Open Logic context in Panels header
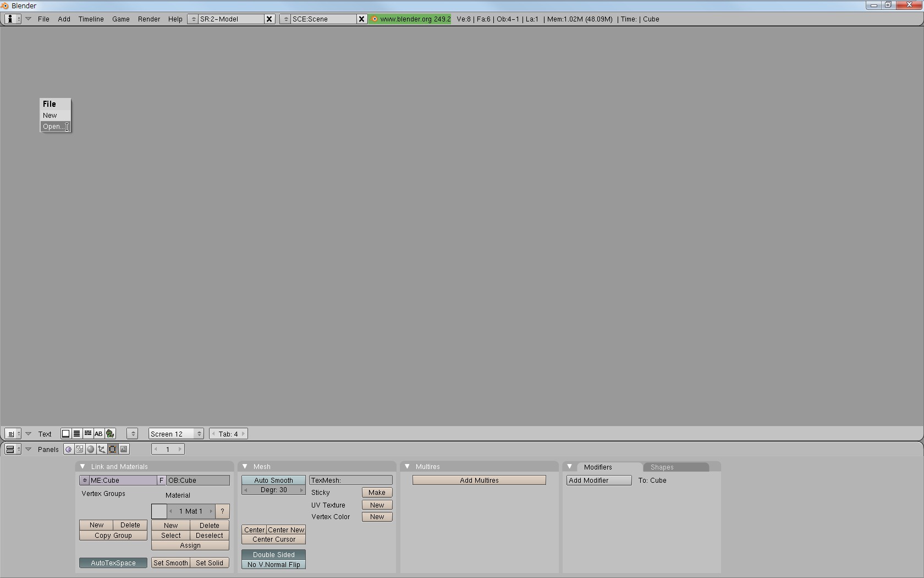 68,449
